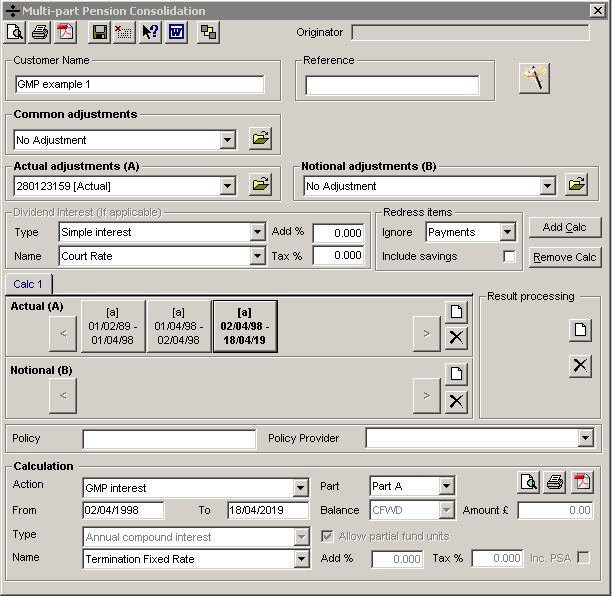Add new Notional (B) part page icon
The image size is (612, 596).
tap(456, 374)
